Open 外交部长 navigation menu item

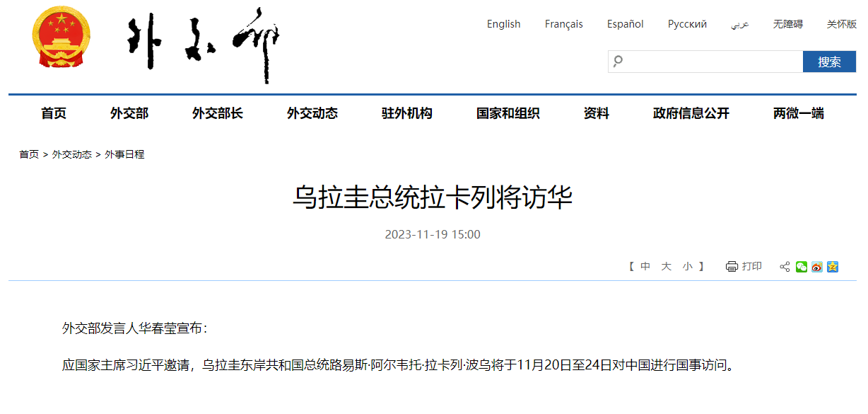(218, 113)
